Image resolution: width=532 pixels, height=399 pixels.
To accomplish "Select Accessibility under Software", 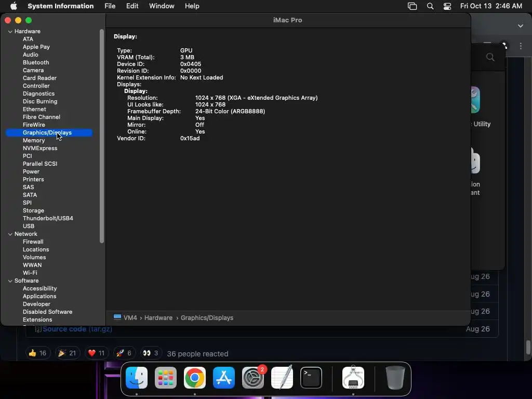I will click(x=39, y=289).
